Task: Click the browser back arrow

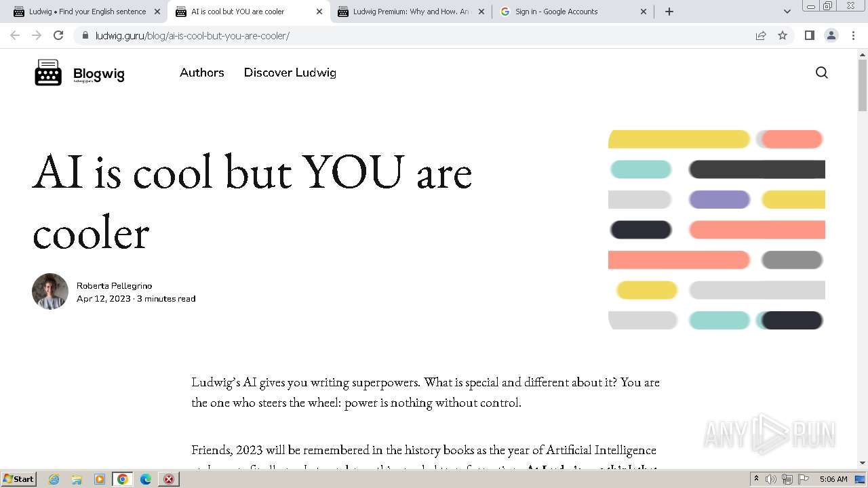Action: click(15, 35)
